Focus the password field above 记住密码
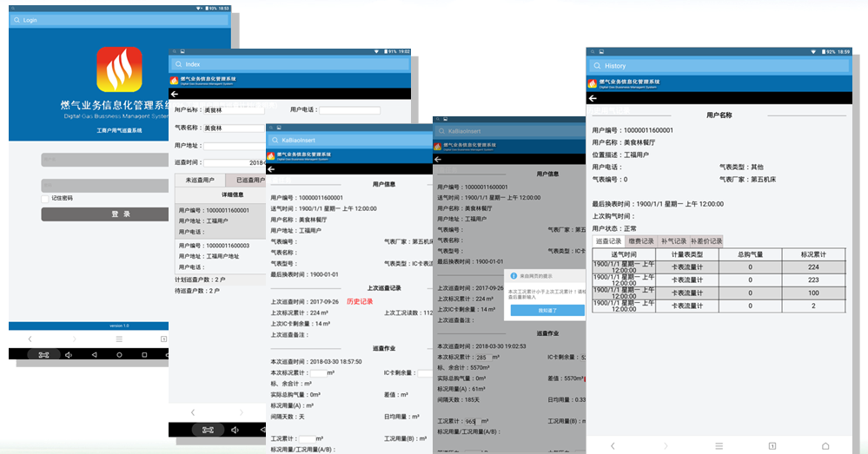Image resolution: width=868 pixels, height=454 pixels. (104, 185)
